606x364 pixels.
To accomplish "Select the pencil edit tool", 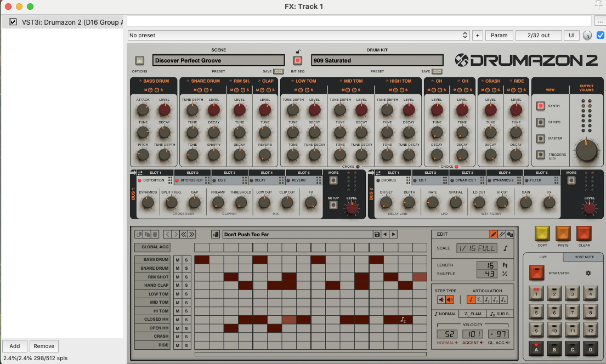I will [x=494, y=234].
